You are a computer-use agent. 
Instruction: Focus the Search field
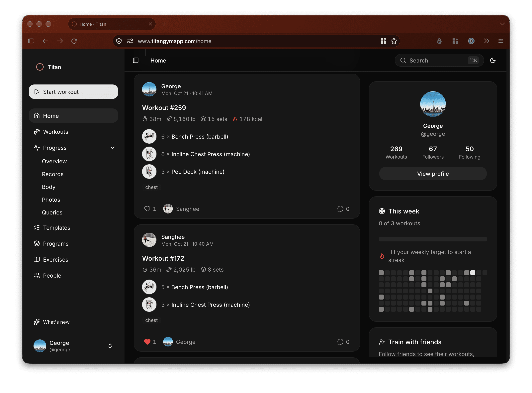[x=439, y=61]
